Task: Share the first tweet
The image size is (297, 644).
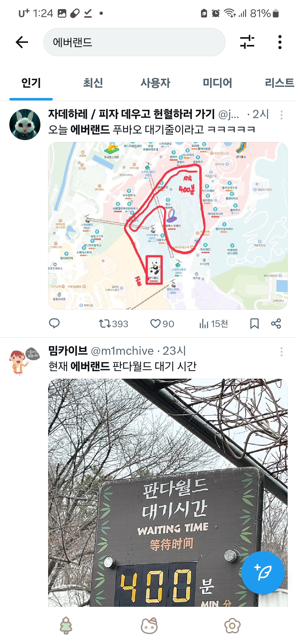Action: point(276,324)
